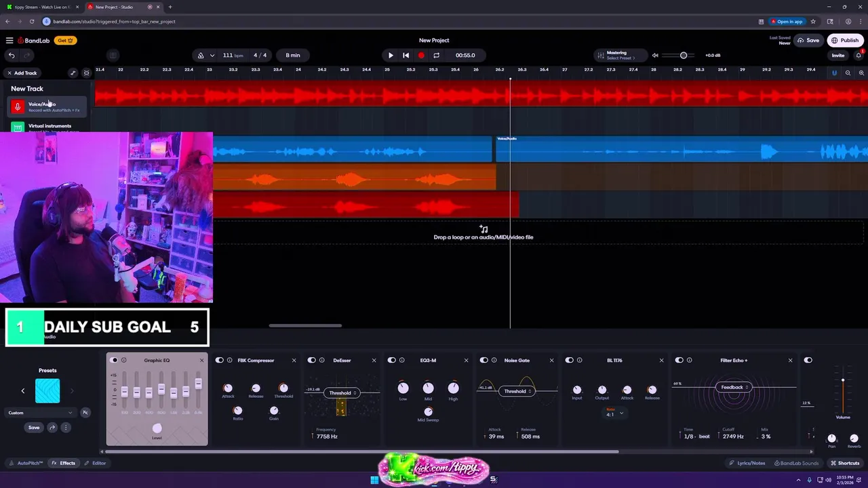Open the Custom preset dropdown
Image resolution: width=868 pixels, height=488 pixels.
pyautogui.click(x=41, y=413)
